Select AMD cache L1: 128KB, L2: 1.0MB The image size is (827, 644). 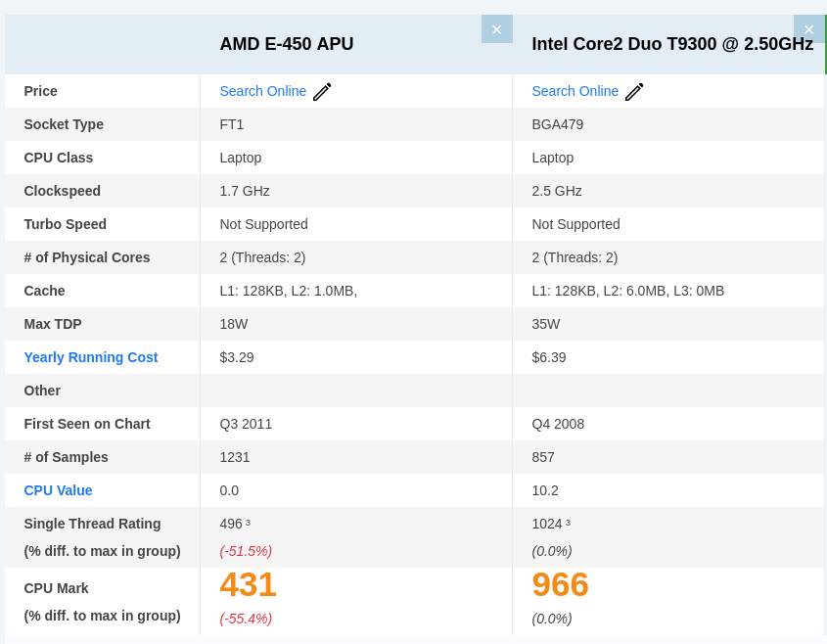click(289, 291)
